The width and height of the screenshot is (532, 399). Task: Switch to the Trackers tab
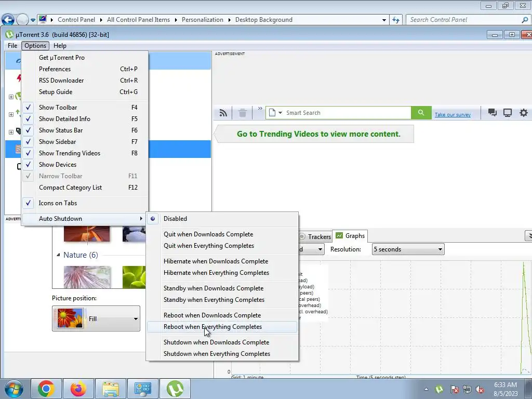(x=315, y=237)
